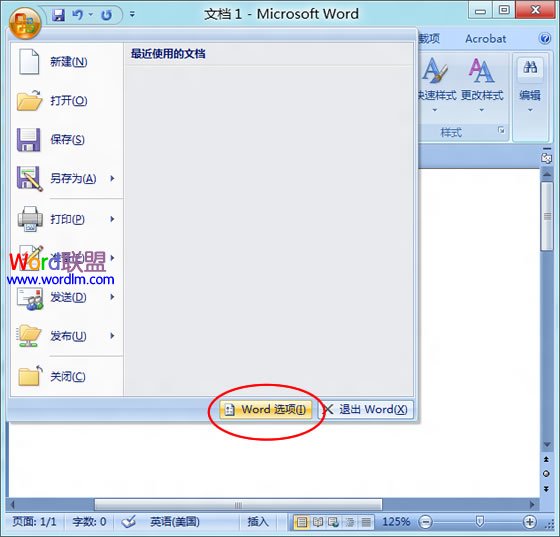The width and height of the screenshot is (560, 537).
Task: Click the vertical scrollbar down arrow
Action: click(547, 445)
